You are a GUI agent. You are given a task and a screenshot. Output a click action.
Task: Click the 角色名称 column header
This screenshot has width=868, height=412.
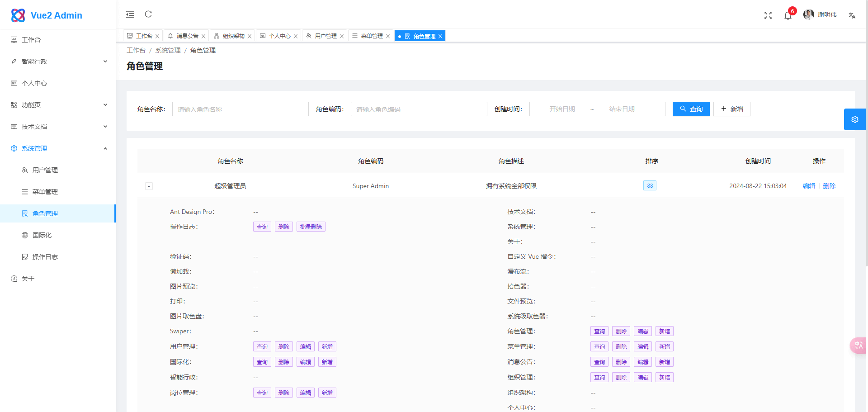(231, 161)
